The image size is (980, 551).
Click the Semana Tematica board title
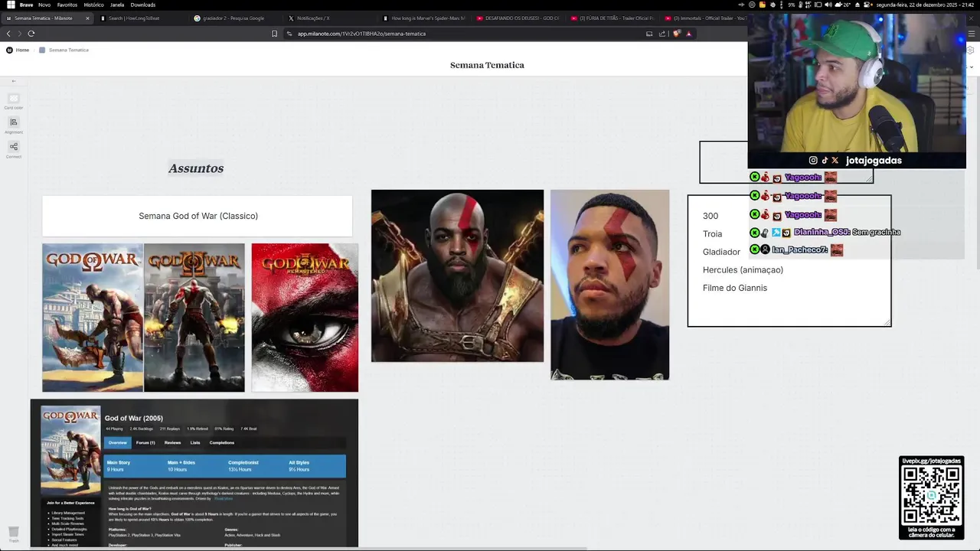(x=487, y=65)
